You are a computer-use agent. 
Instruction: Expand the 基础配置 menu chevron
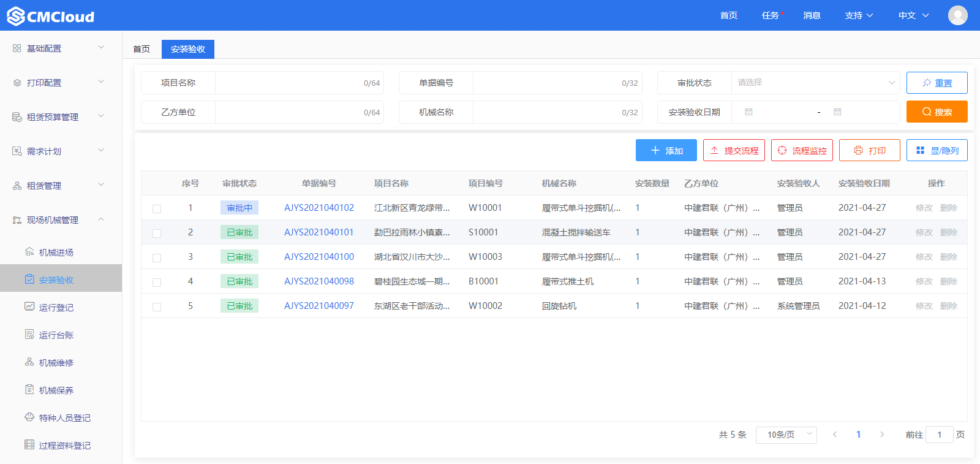point(101,47)
